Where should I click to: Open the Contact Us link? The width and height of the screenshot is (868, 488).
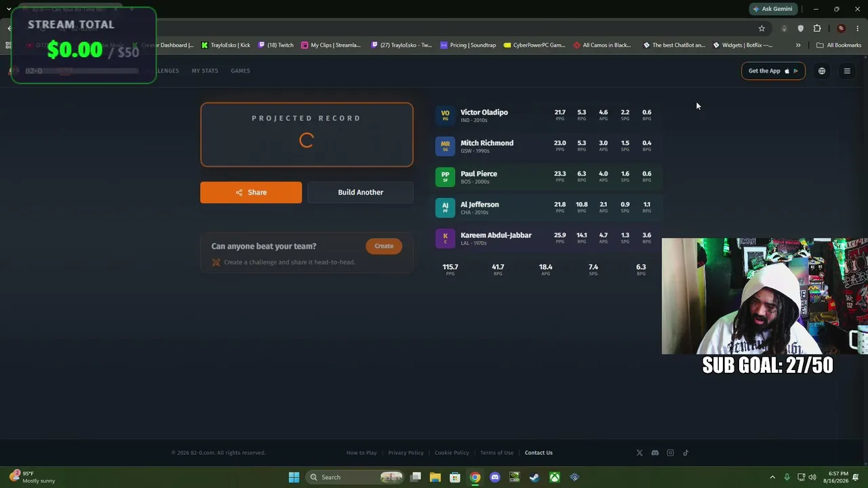[538, 453]
